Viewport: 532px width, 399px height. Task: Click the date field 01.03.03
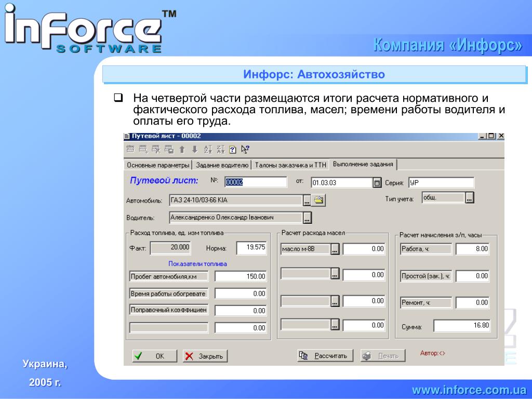(x=342, y=182)
